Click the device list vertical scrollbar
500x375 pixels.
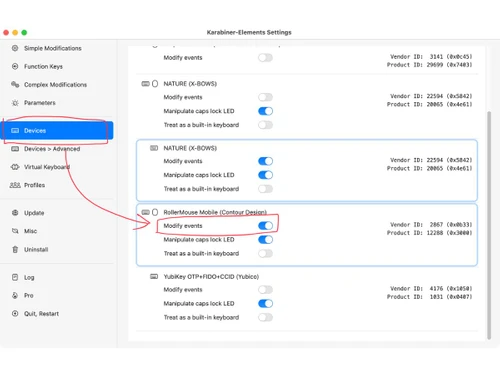(x=489, y=225)
